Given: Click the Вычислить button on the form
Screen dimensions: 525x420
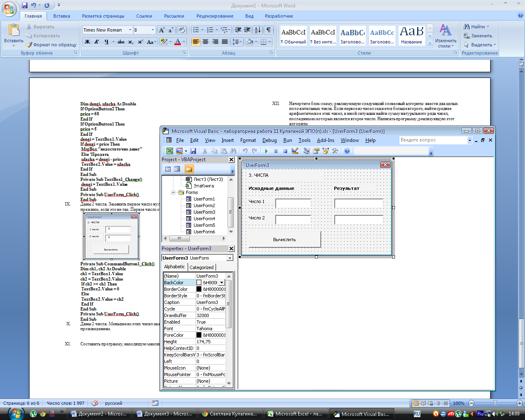Looking at the screenshot, I should (x=285, y=240).
